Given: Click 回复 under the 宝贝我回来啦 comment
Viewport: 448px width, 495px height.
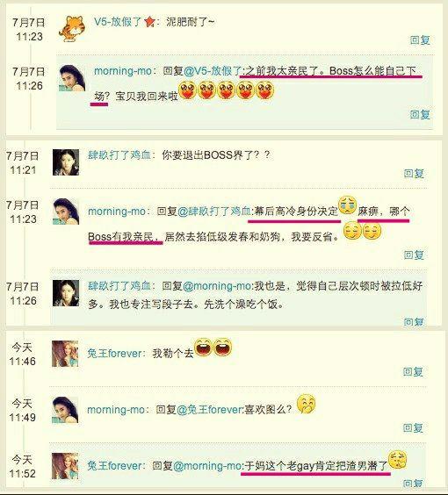Looking at the screenshot, I should (420, 114).
